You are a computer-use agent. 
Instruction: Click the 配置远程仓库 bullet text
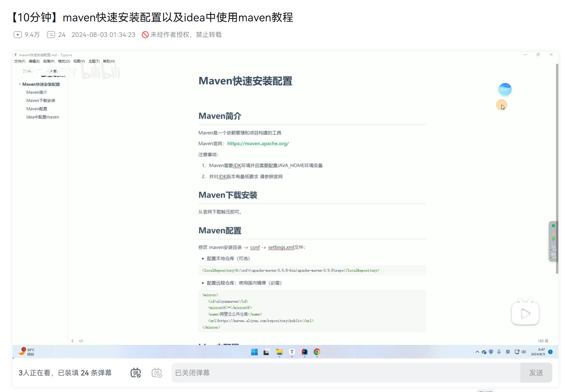pos(244,283)
